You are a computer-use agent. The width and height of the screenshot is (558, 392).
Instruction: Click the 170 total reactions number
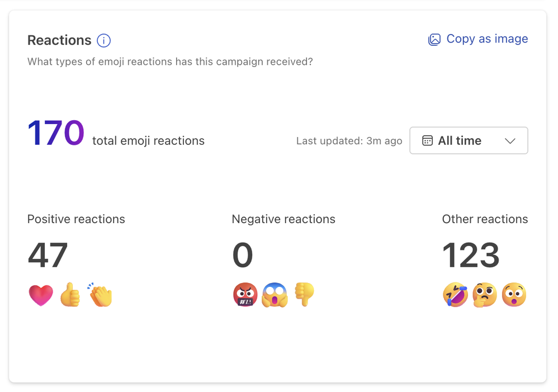(56, 134)
